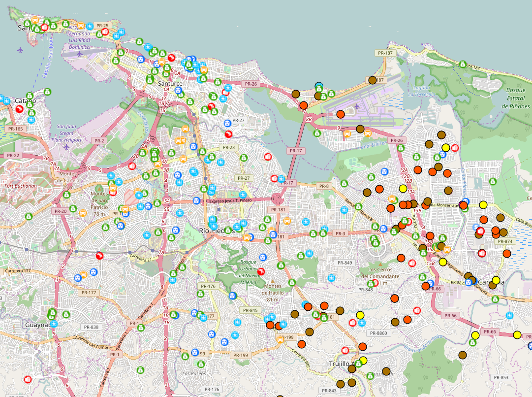Select the red marker on the Carretera 21 line
This screenshot has width=532, height=397.
tap(99, 256)
